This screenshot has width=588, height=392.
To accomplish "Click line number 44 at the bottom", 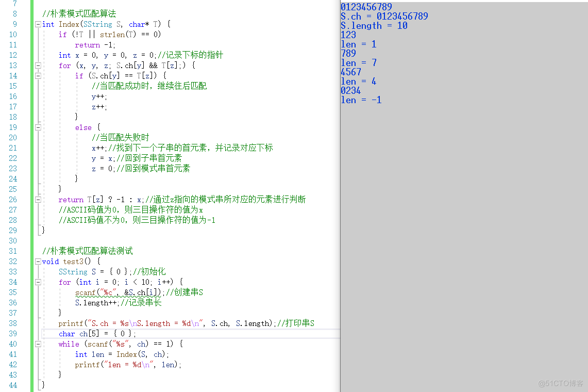I will [x=14, y=385].
